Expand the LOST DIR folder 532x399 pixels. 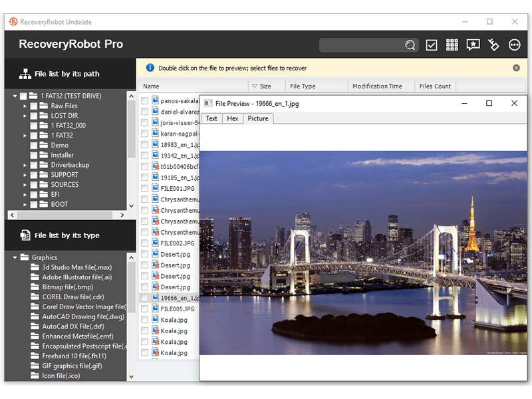coord(25,116)
